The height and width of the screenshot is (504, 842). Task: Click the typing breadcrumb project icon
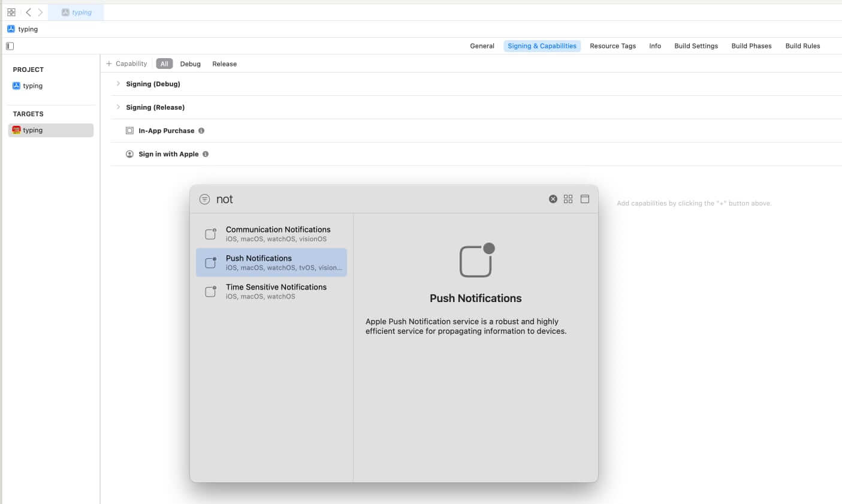11,29
